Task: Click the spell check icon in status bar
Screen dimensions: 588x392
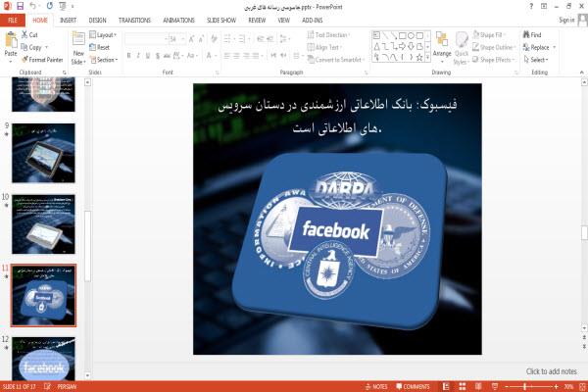Action: (47, 386)
